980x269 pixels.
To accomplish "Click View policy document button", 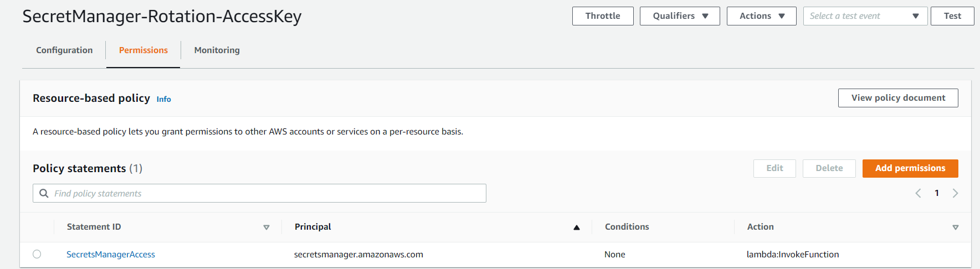I will (x=898, y=98).
